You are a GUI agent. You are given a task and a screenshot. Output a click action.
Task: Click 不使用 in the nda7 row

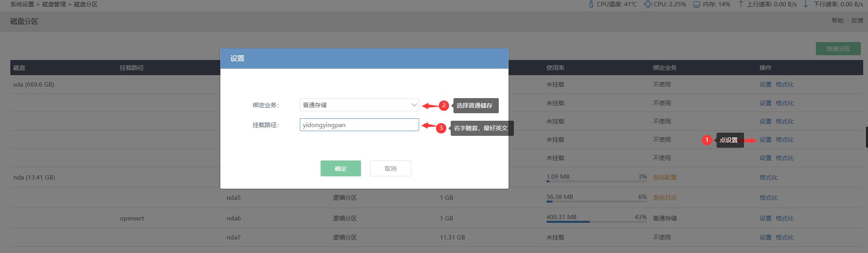(x=662, y=238)
